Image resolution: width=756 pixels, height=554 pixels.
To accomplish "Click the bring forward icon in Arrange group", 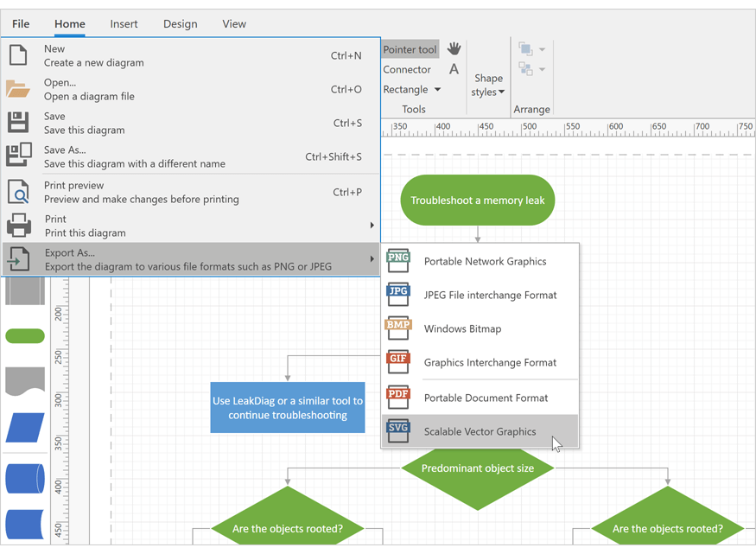I will point(524,50).
